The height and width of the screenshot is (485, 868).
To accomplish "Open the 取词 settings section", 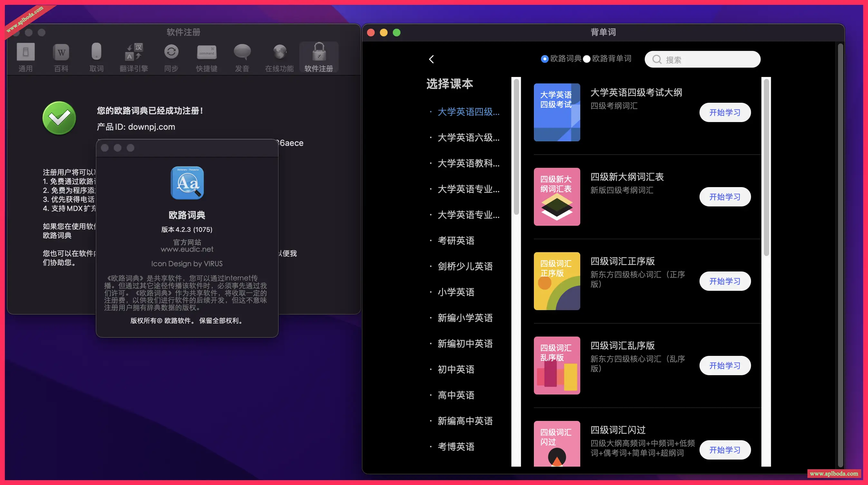I will 96,57.
